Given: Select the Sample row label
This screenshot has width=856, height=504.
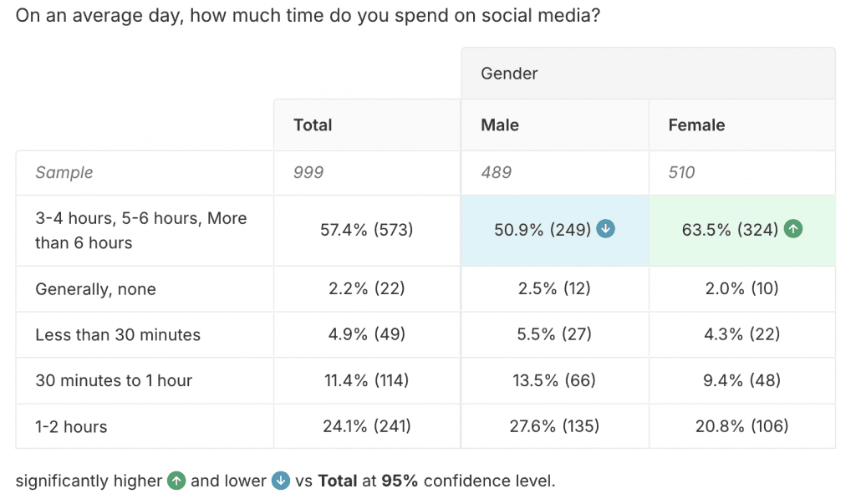Looking at the screenshot, I should [64, 173].
